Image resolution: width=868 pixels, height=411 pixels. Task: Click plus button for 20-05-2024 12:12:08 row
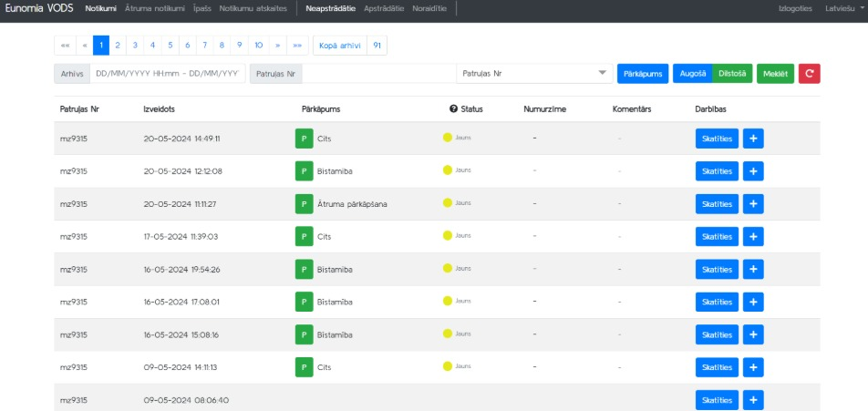click(x=753, y=171)
